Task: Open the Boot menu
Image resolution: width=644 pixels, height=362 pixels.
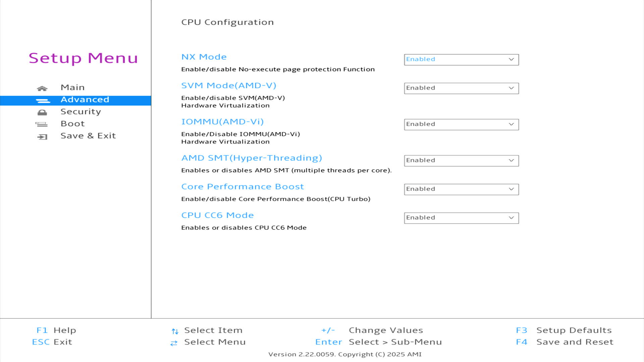Action: [72, 124]
